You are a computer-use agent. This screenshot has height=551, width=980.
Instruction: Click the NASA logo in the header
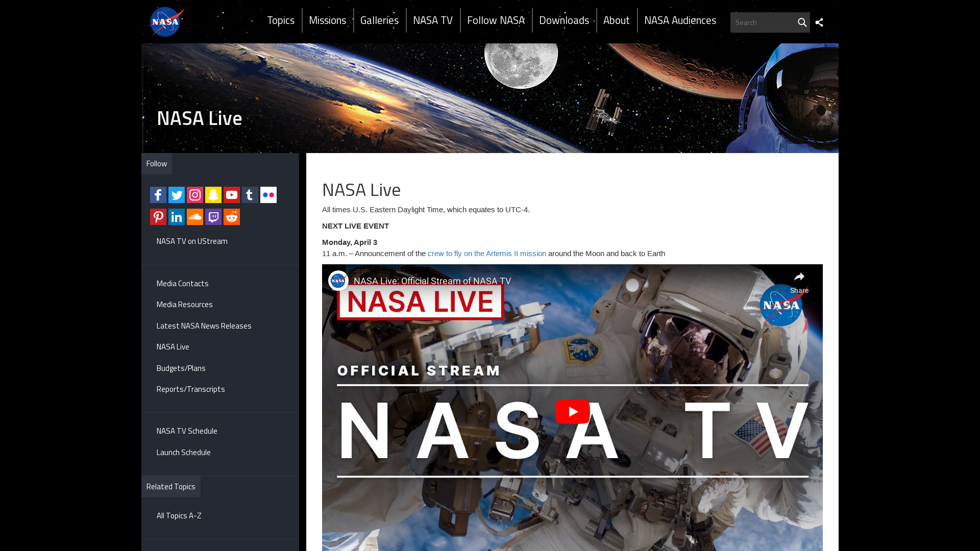click(x=166, y=22)
